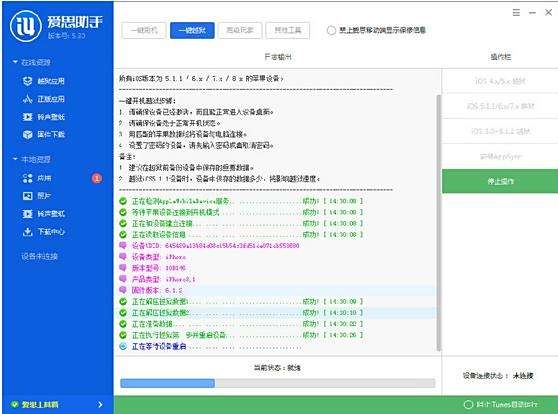Expand 爱思工具箱 via its chevron arrow
The height and width of the screenshot is (414, 558).
(100, 404)
